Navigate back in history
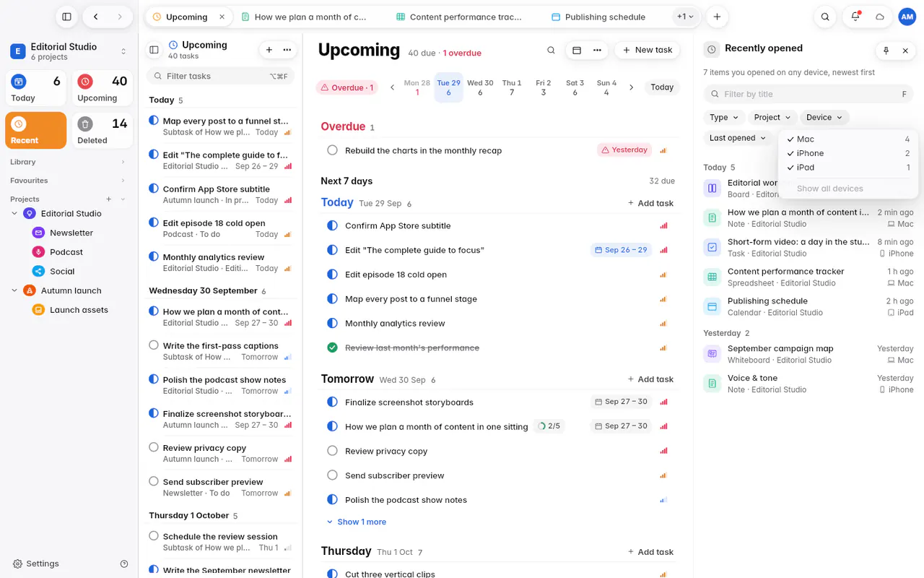This screenshot has height=578, width=924. [x=95, y=17]
